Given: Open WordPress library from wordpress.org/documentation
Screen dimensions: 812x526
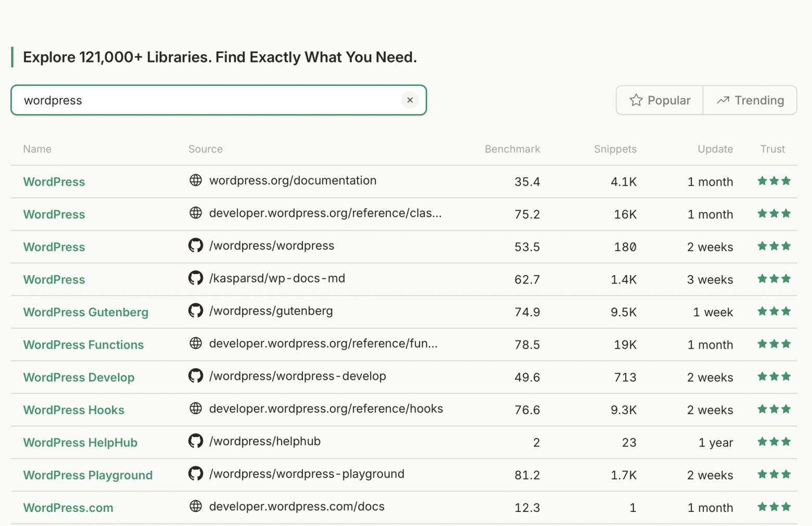Looking at the screenshot, I should (x=54, y=182).
